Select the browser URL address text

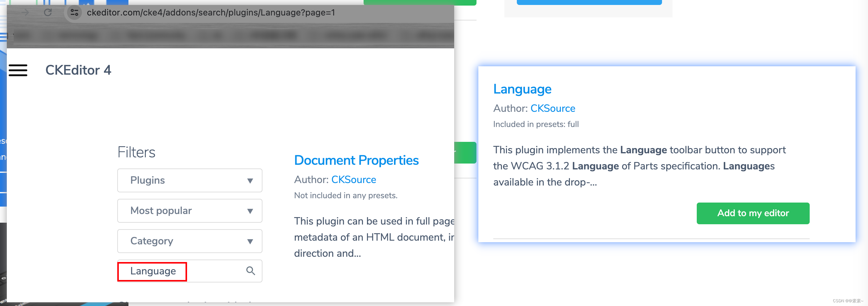coord(211,12)
